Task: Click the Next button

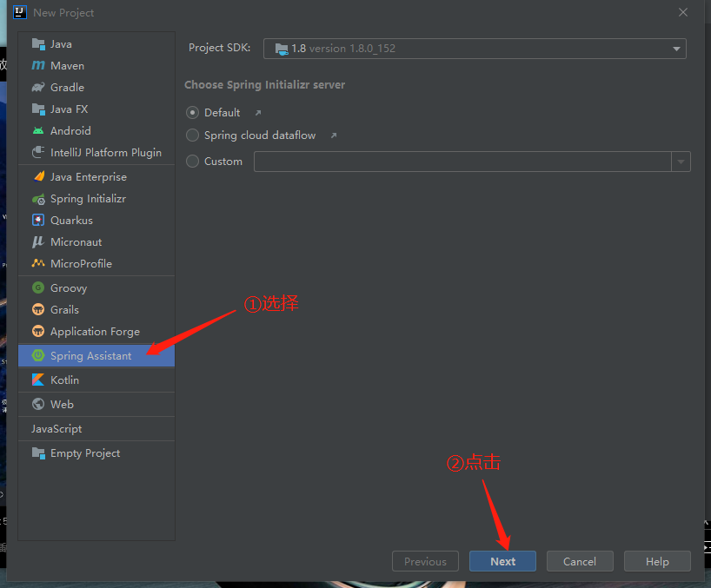Action: click(503, 561)
